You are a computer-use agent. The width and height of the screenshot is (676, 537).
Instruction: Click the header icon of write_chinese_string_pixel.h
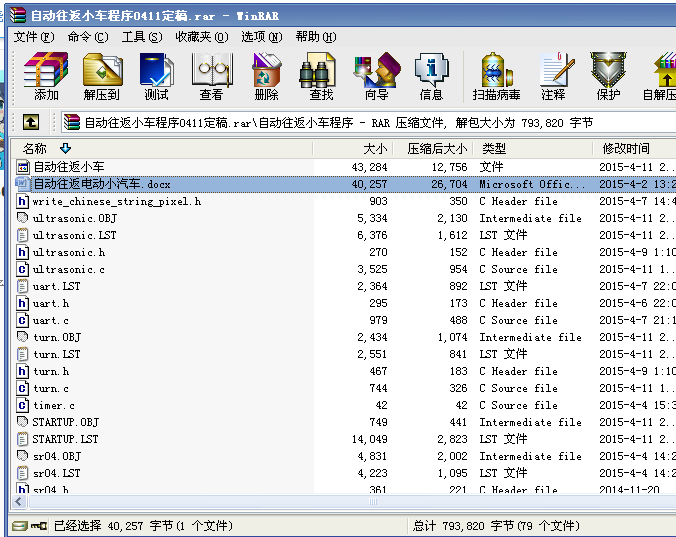pyautogui.click(x=23, y=201)
